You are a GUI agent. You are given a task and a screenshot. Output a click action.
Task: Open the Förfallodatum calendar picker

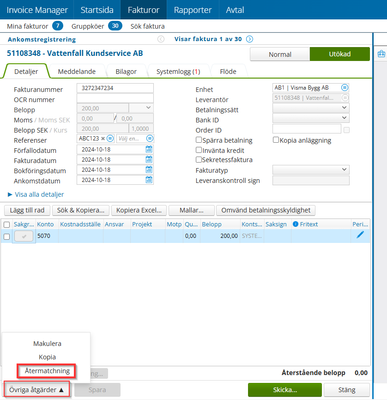149,149
